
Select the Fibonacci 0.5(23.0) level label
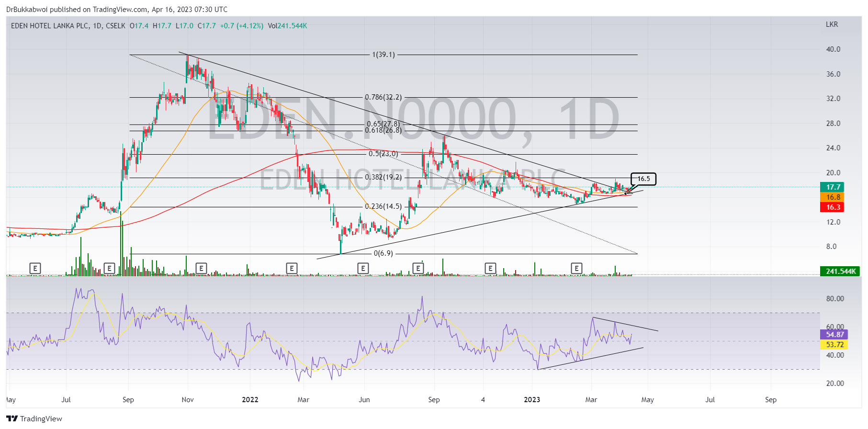coord(383,154)
